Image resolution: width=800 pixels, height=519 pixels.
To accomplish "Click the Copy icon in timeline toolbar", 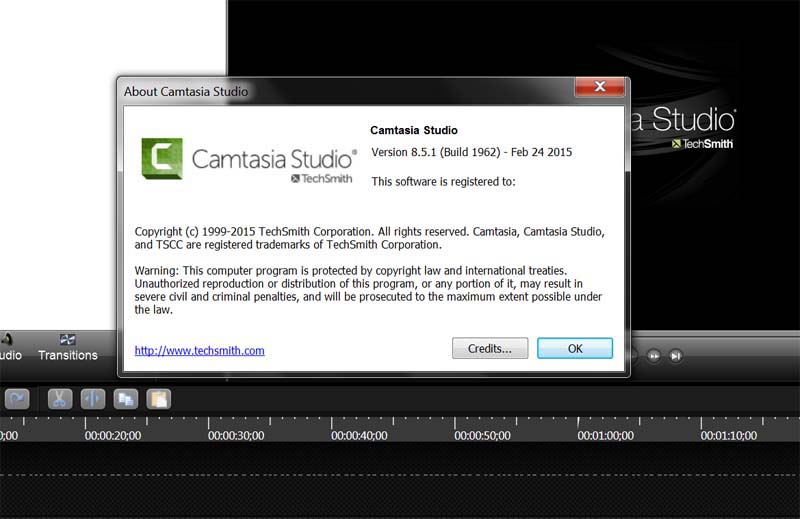I will (126, 398).
